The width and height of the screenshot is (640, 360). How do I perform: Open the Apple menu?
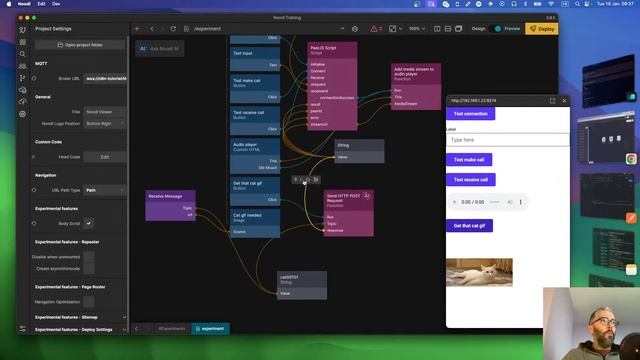click(9, 4)
